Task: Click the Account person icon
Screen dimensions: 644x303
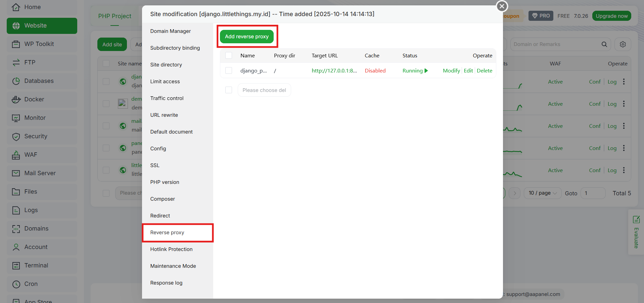Action: tap(16, 247)
